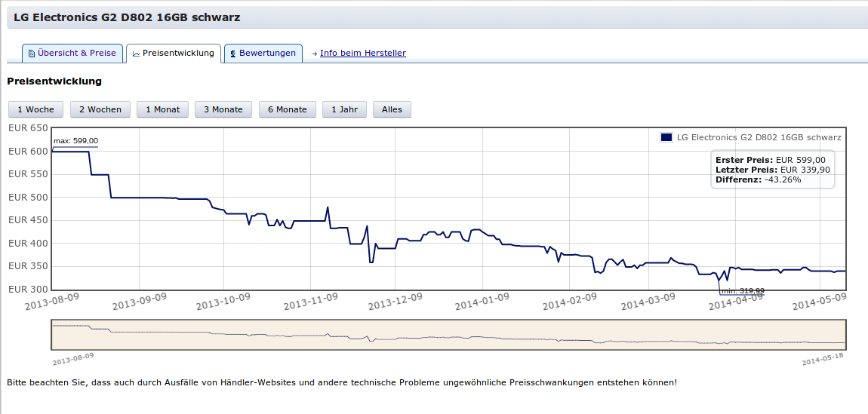The width and height of the screenshot is (868, 414).
Task: Select the 3 Monate range button
Action: coord(223,109)
